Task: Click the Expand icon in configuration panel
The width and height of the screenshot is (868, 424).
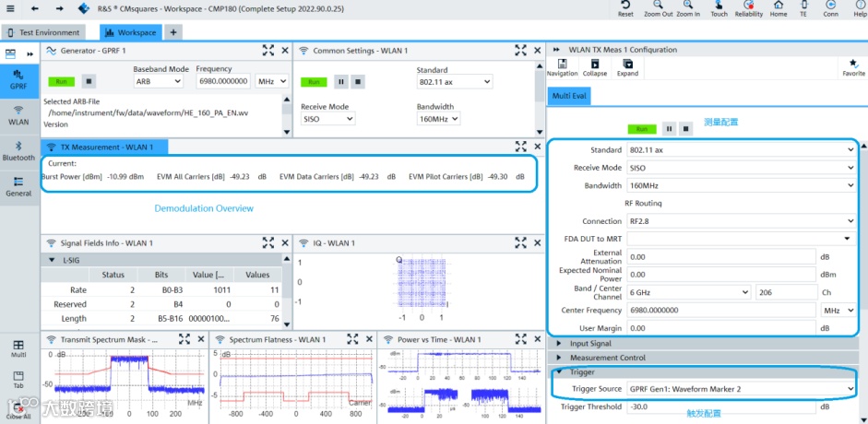Action: coord(627,68)
